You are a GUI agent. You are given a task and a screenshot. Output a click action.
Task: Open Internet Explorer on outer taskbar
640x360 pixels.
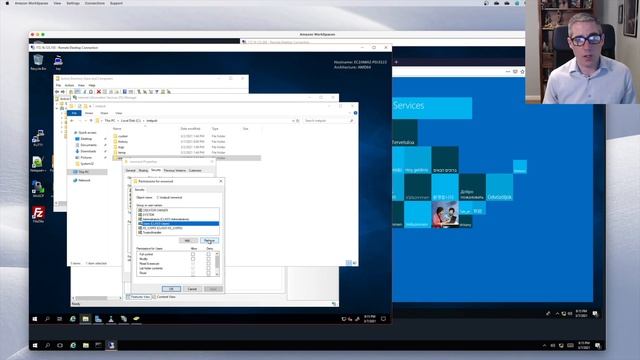point(73,345)
